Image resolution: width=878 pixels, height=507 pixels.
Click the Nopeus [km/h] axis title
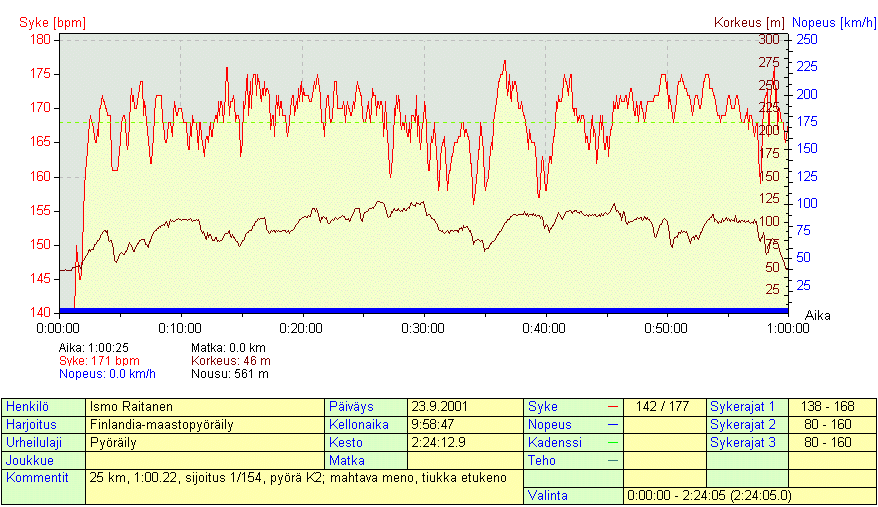(833, 22)
